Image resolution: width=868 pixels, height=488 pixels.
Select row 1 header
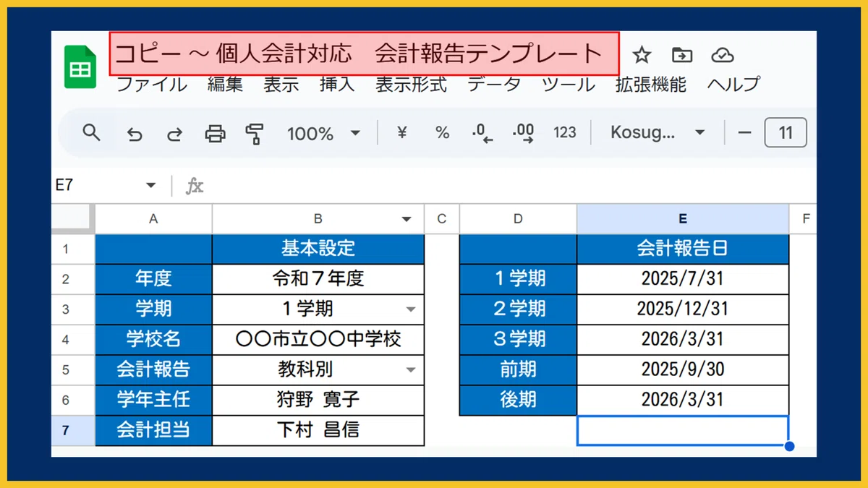click(x=73, y=249)
